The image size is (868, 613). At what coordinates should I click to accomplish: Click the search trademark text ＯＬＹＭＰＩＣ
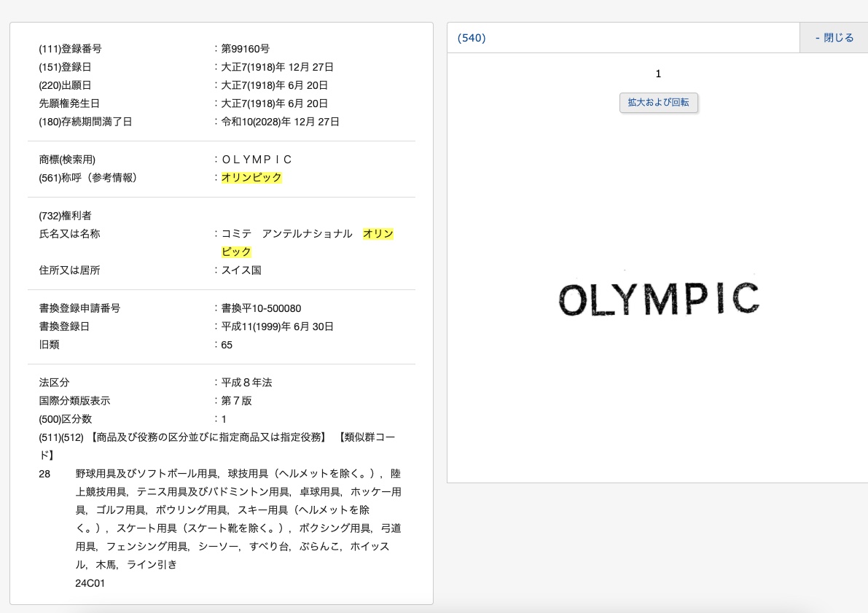click(x=257, y=160)
